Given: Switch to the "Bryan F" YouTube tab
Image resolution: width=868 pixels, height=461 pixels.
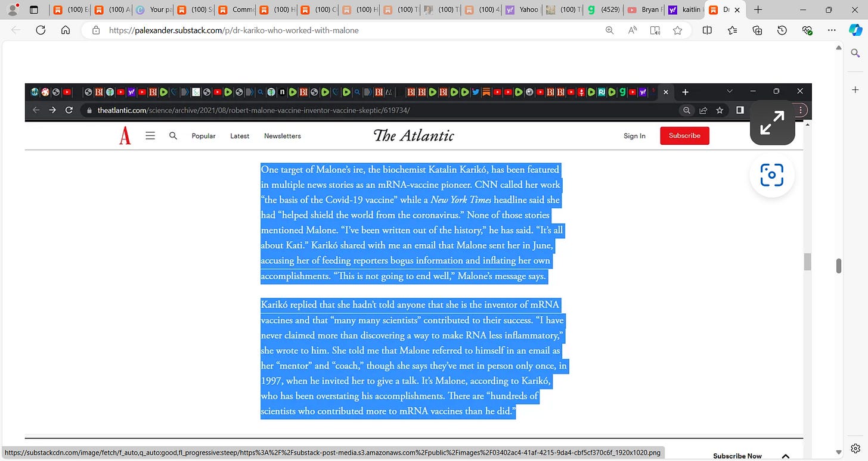Looking at the screenshot, I should coord(644,10).
